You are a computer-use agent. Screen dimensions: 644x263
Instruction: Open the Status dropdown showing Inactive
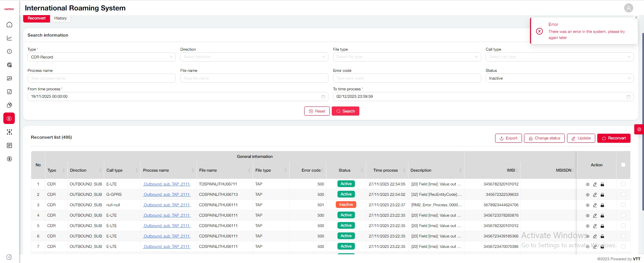[x=559, y=78]
